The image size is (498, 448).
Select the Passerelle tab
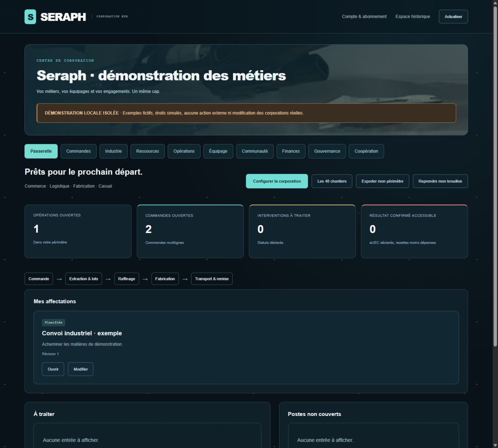(x=41, y=151)
